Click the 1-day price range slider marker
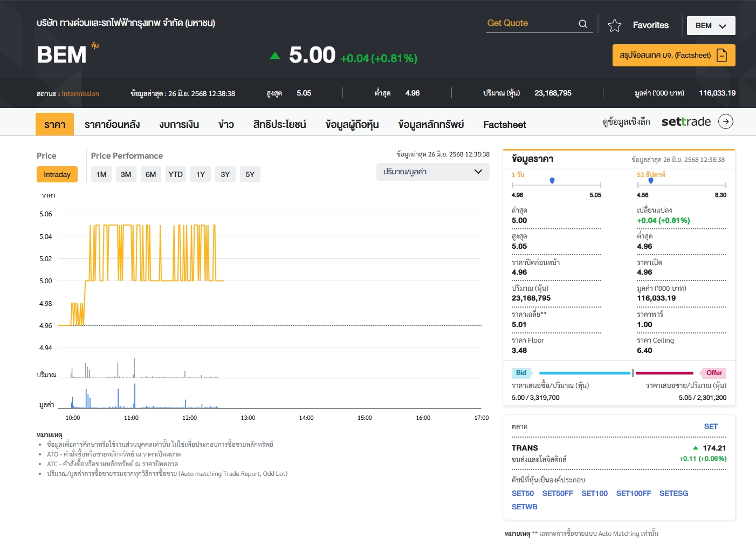Screen dimensions: 756x545 pos(552,181)
